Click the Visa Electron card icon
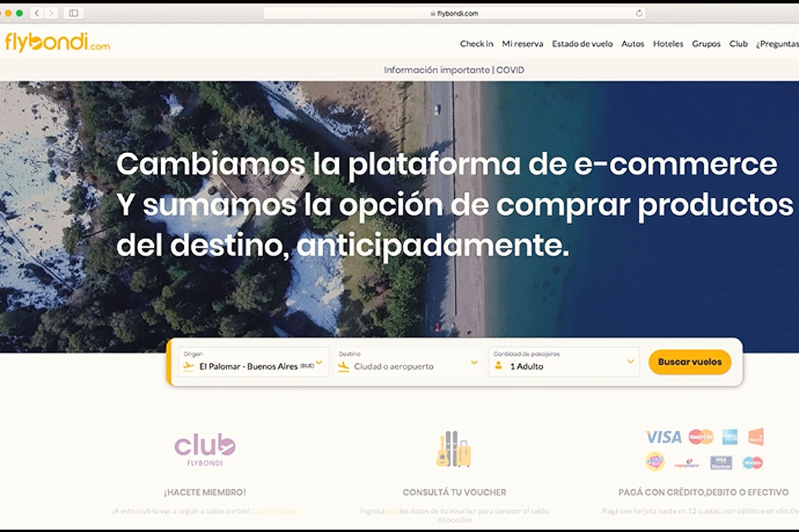Screen dimensions: 799x532 (720, 462)
